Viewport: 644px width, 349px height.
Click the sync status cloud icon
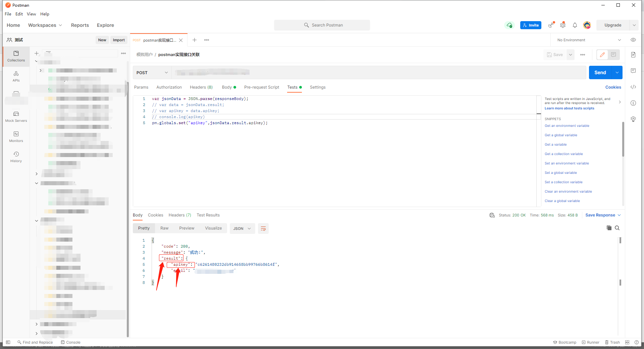(509, 25)
